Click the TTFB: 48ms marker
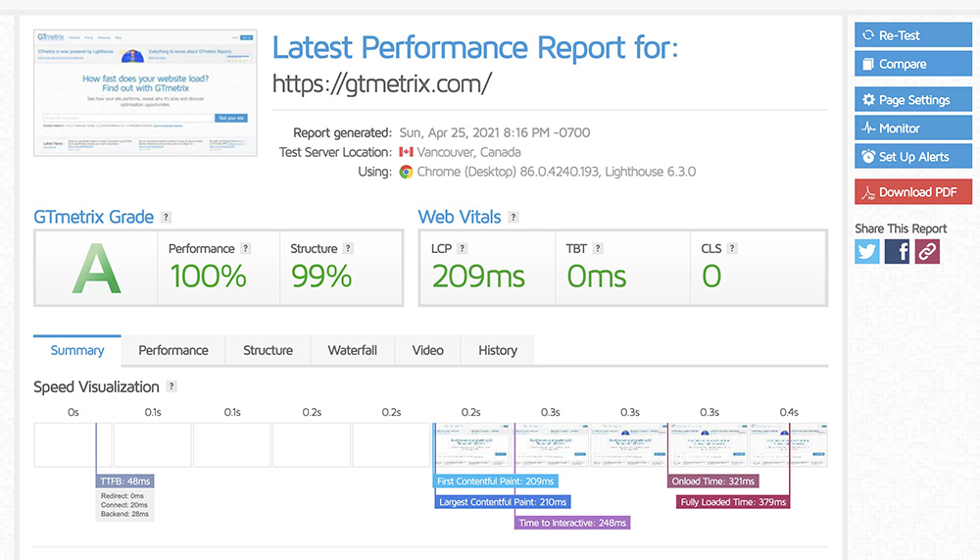This screenshot has width=980, height=560. click(125, 482)
